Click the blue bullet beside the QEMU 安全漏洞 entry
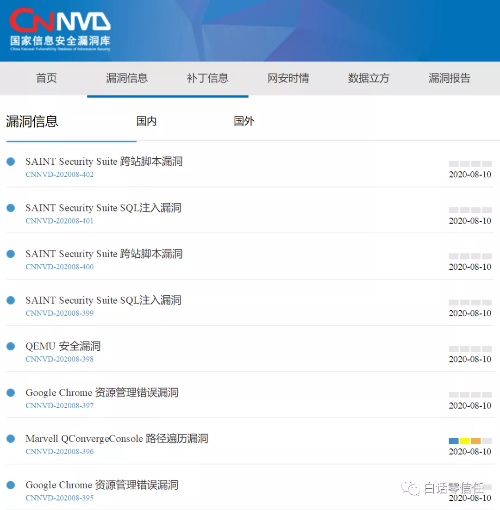This screenshot has height=510, width=500. pos(11,346)
